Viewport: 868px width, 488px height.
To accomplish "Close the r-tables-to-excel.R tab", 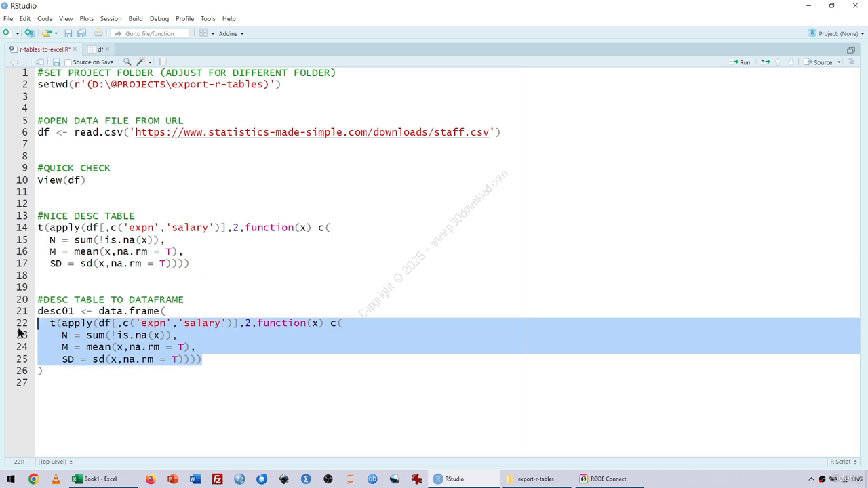I will 75,49.
